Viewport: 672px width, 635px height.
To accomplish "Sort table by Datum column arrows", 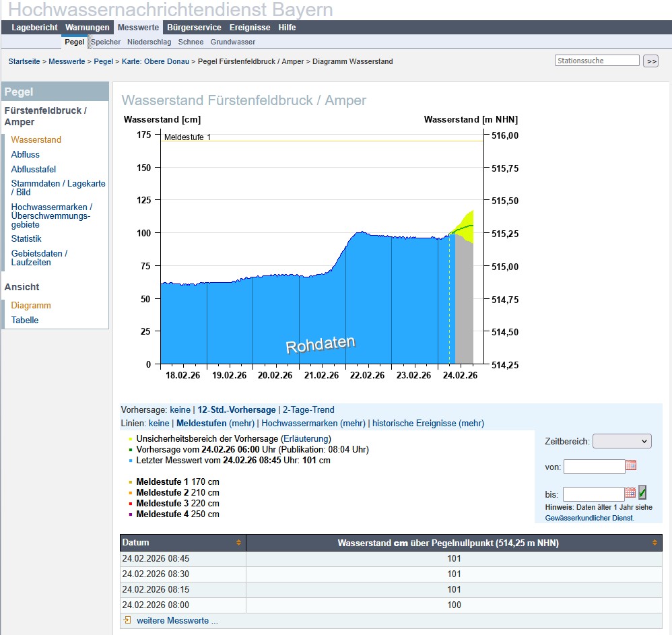I will pos(238,543).
